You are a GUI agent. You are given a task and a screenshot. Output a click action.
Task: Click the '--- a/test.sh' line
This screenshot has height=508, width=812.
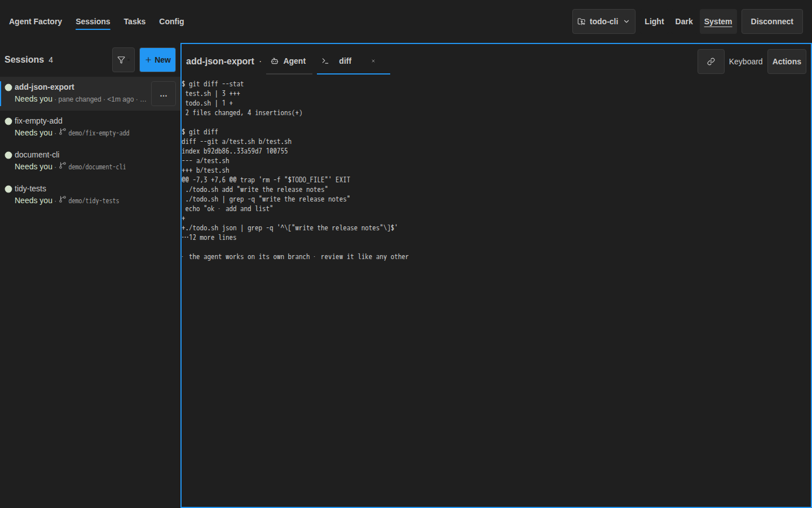[x=206, y=161]
